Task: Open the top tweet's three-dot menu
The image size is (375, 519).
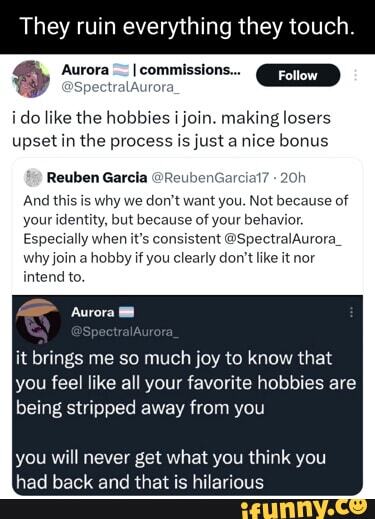Action: (355, 75)
